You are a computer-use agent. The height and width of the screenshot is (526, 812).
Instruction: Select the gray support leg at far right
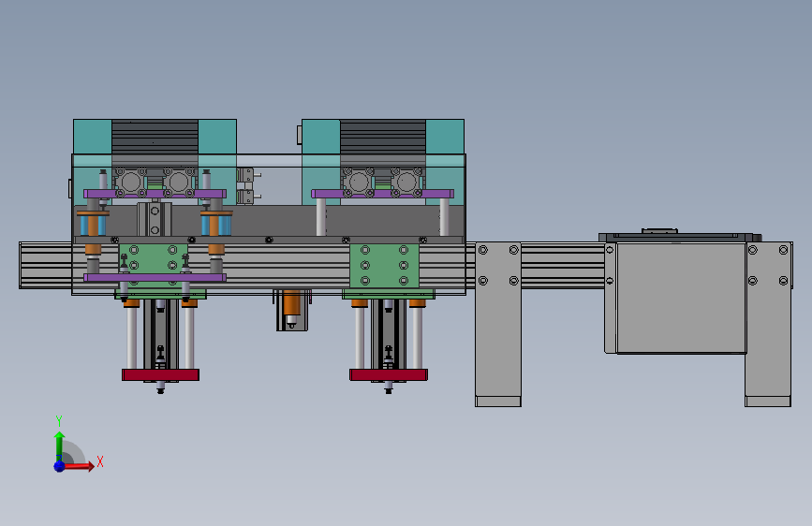click(768, 324)
